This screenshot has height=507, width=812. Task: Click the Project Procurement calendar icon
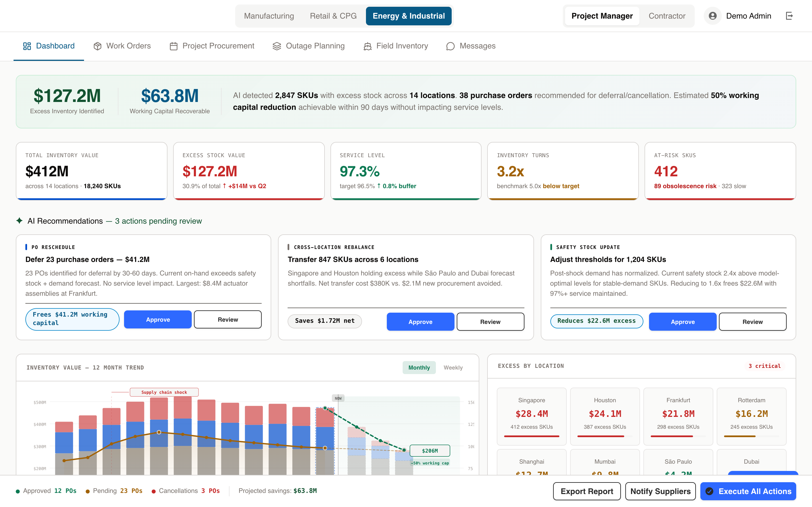click(x=173, y=46)
